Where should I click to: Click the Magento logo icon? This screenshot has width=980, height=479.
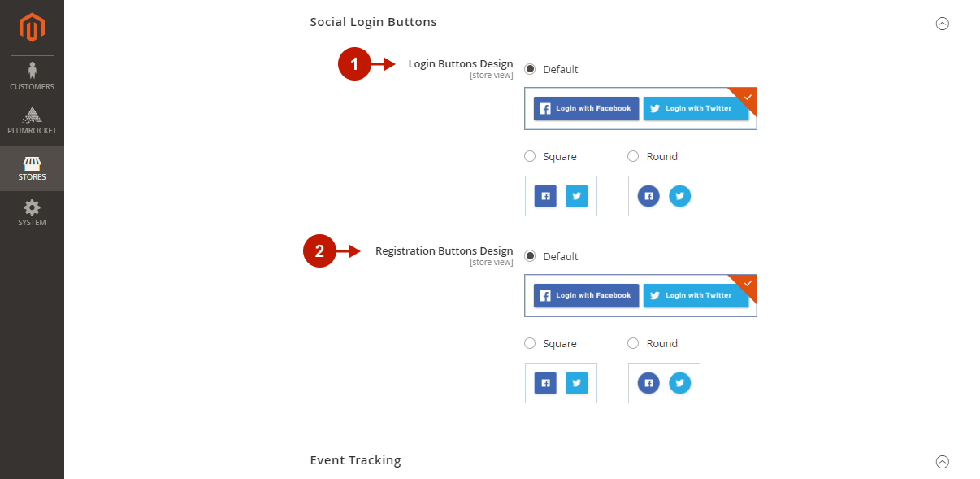click(x=32, y=28)
